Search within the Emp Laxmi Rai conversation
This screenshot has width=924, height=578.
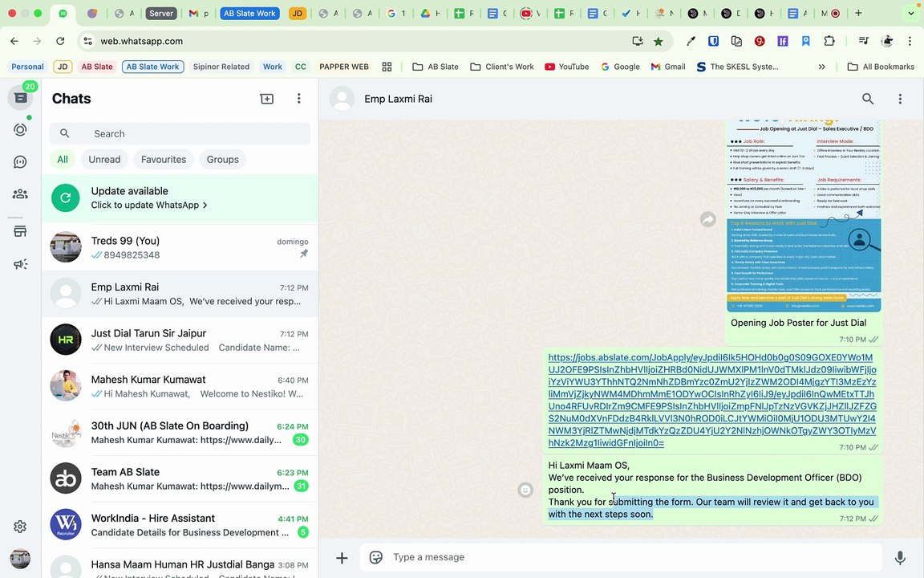pos(867,99)
